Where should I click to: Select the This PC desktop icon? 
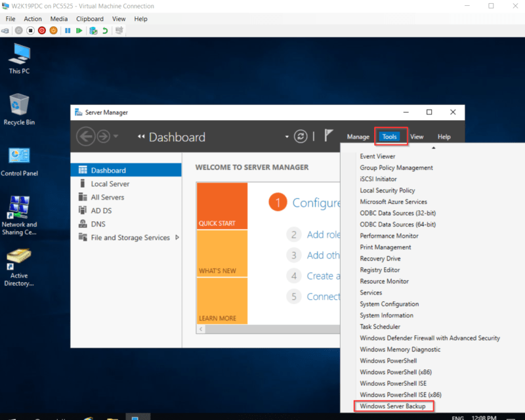tap(19, 58)
